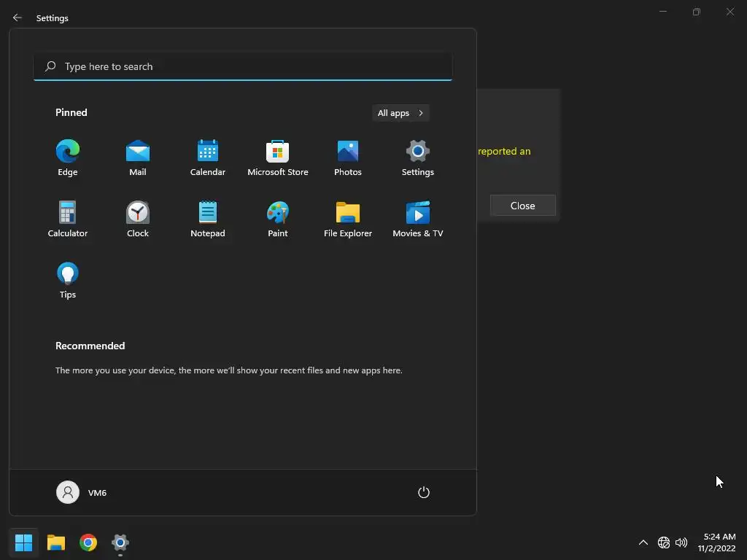Close the Settings window

point(729,12)
